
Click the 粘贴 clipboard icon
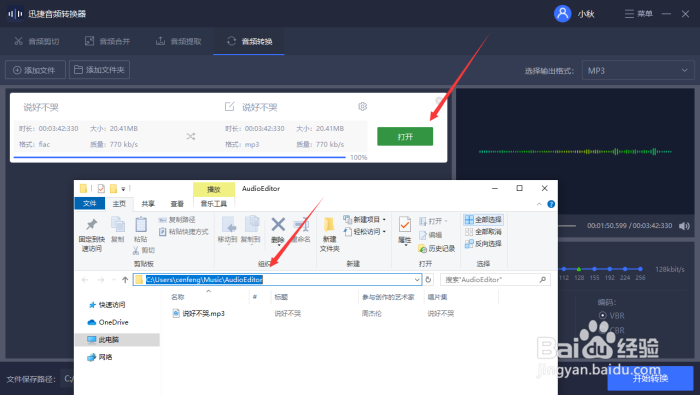coord(141,224)
